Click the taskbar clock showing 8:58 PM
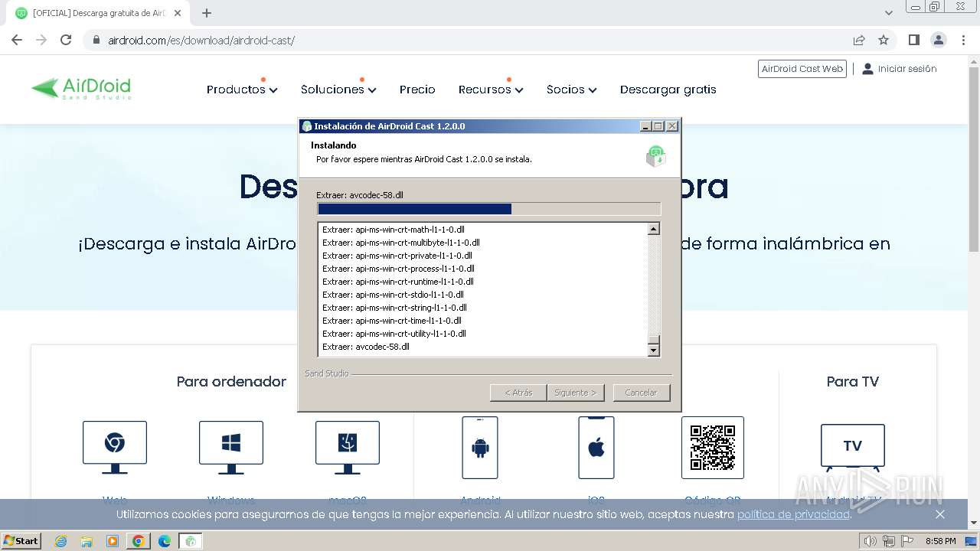Viewport: 980px width, 551px height. [x=940, y=541]
